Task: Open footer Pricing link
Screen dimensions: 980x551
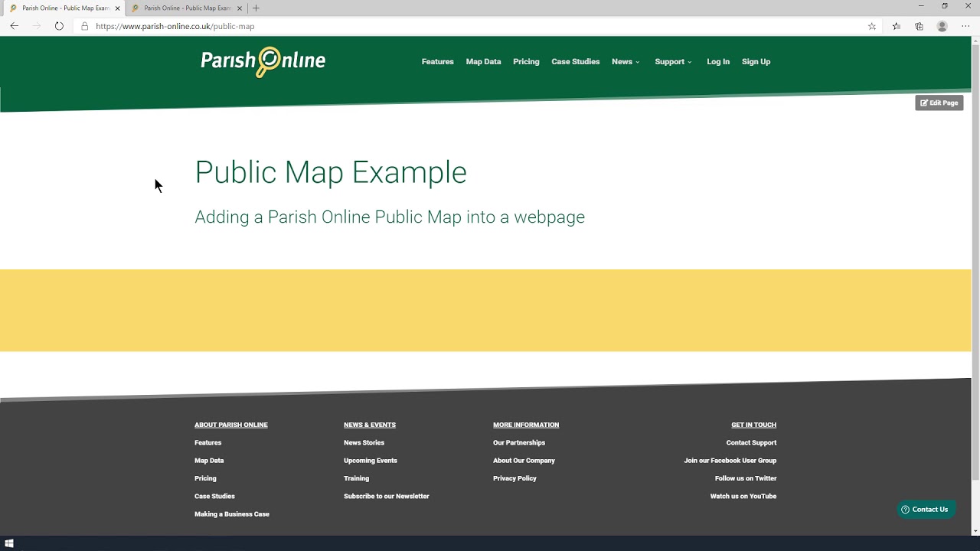Action: [x=205, y=478]
